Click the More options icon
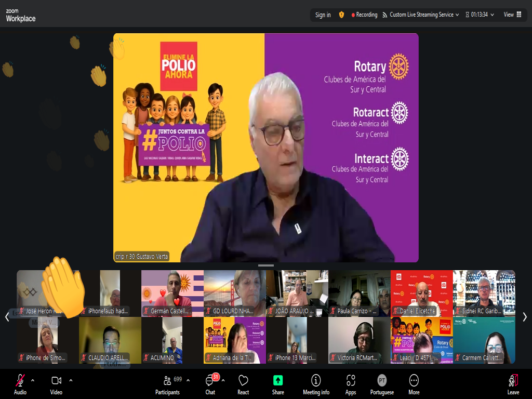 click(x=414, y=380)
